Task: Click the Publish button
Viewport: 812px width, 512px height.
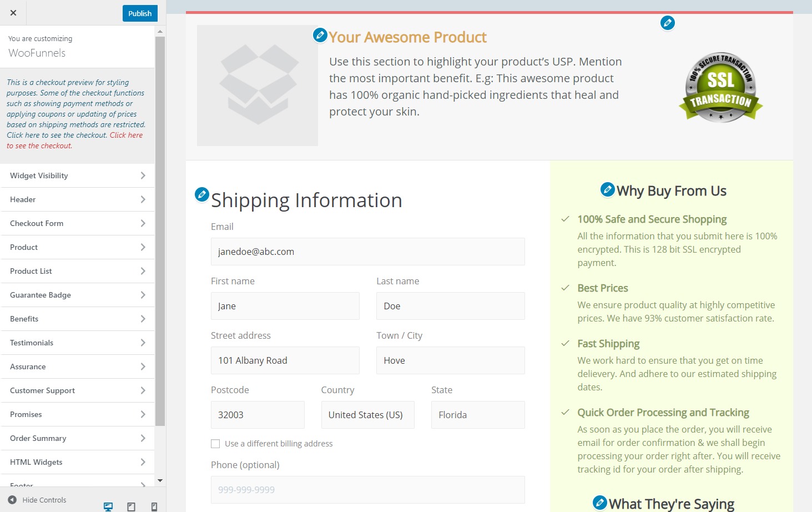Action: (140, 13)
